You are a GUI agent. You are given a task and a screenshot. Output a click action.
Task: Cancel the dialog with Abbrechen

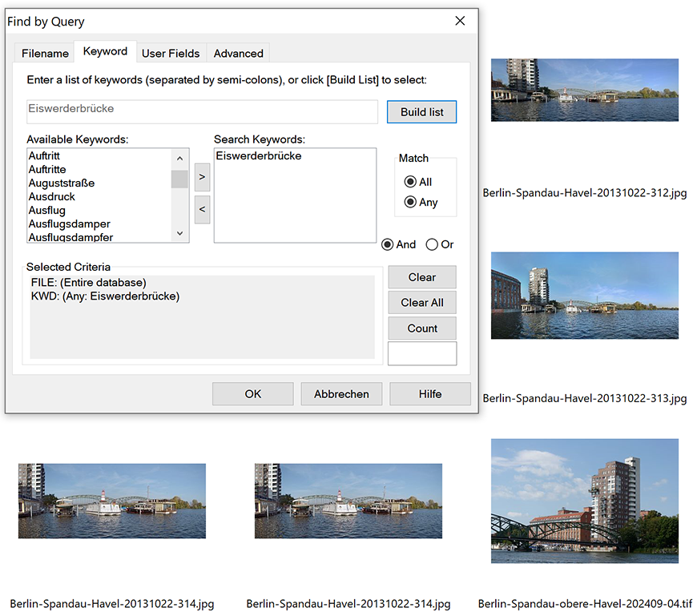341,394
